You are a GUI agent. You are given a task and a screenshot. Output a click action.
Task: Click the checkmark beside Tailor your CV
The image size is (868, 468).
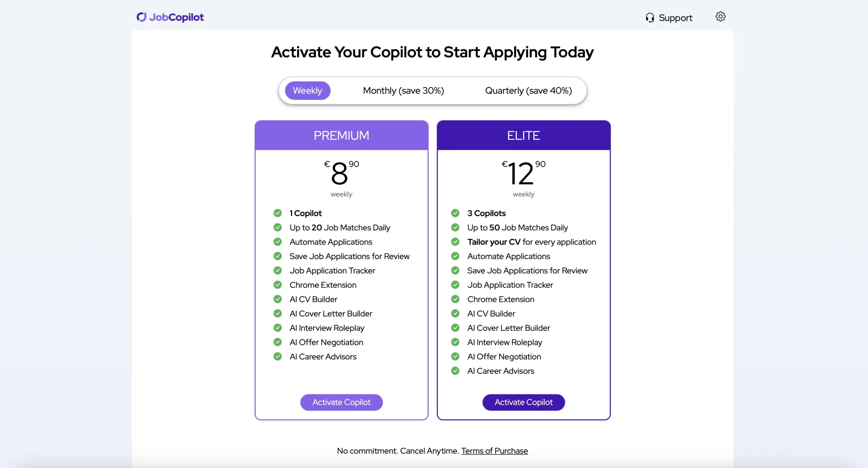point(455,242)
